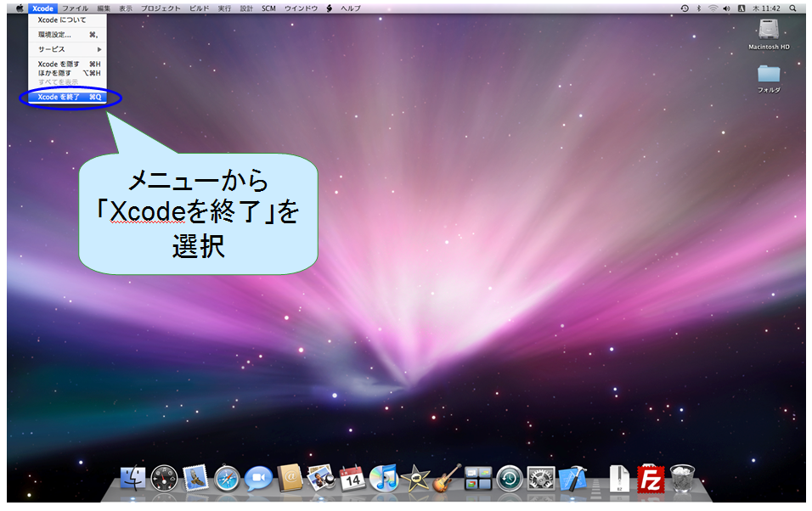This screenshot has height=511, width=812.
Task: Click the Bluetooth icon in menu bar
Action: click(698, 8)
